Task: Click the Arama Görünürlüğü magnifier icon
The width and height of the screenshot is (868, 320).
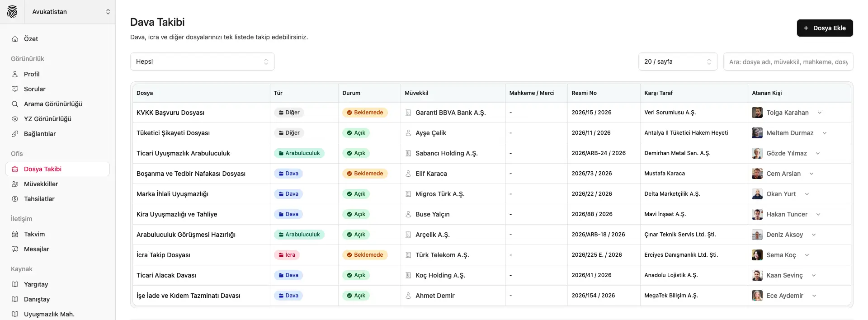Action: pyautogui.click(x=15, y=104)
